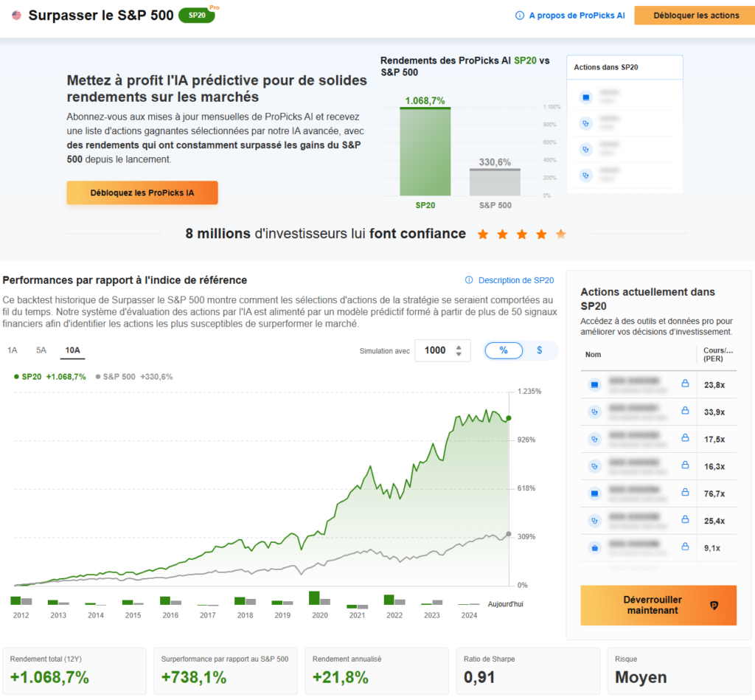The height and width of the screenshot is (700, 755).
Task: Click the lock icon in the 76,7x row
Action: (x=684, y=493)
